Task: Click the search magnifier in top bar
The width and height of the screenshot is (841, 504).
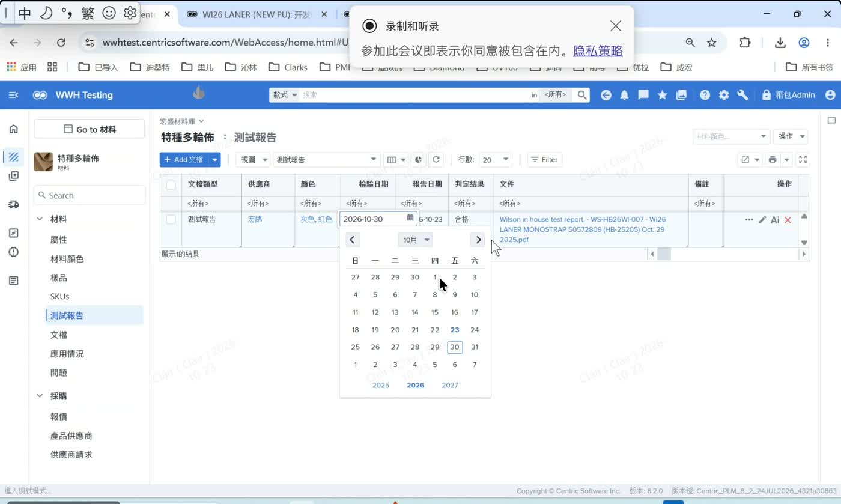Action: pyautogui.click(x=582, y=95)
